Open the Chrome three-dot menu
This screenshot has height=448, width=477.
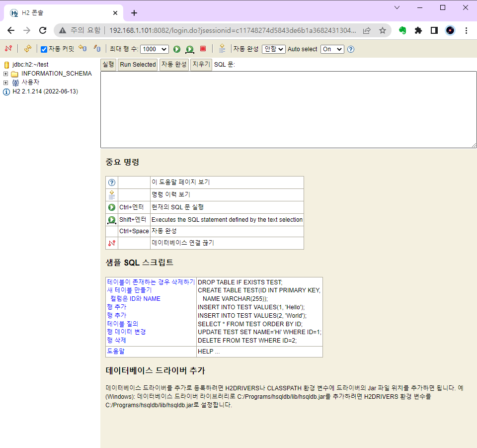(x=466, y=30)
